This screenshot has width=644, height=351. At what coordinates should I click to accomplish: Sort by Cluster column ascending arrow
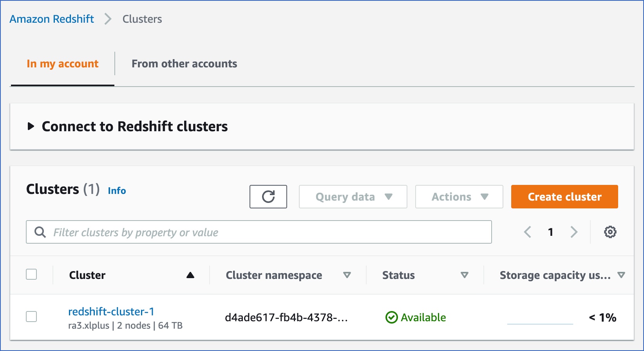pos(190,275)
